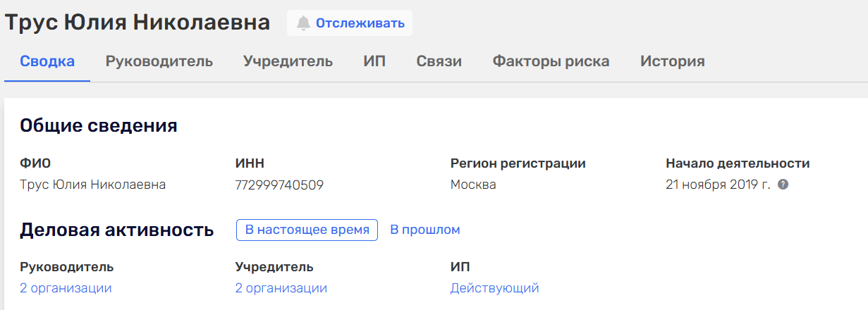
Task: Open the Руководитель tab
Action: coord(159,61)
